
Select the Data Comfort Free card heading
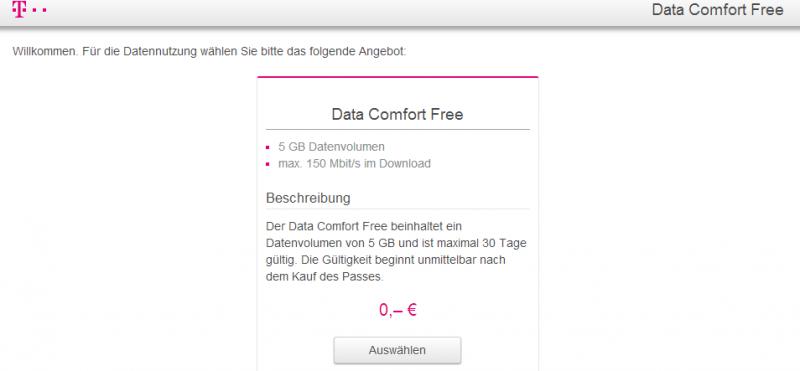pyautogui.click(x=397, y=114)
